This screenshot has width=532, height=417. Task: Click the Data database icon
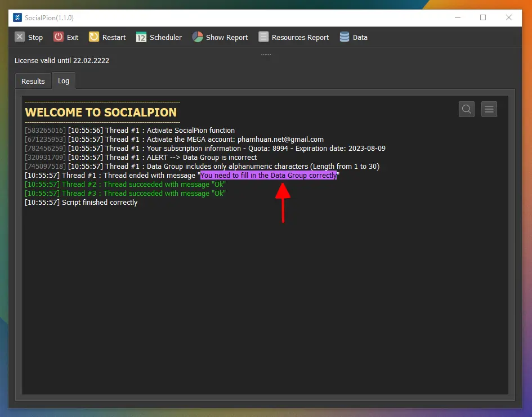click(x=345, y=37)
